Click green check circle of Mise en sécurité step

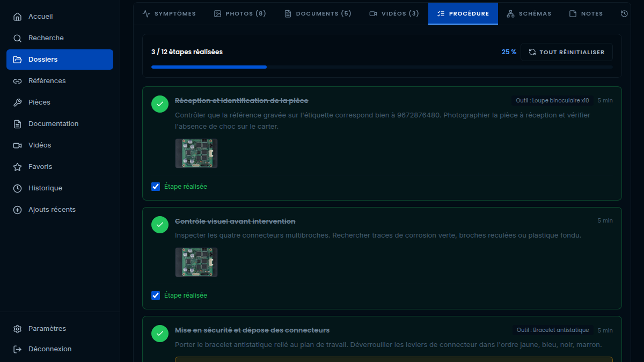(160, 334)
